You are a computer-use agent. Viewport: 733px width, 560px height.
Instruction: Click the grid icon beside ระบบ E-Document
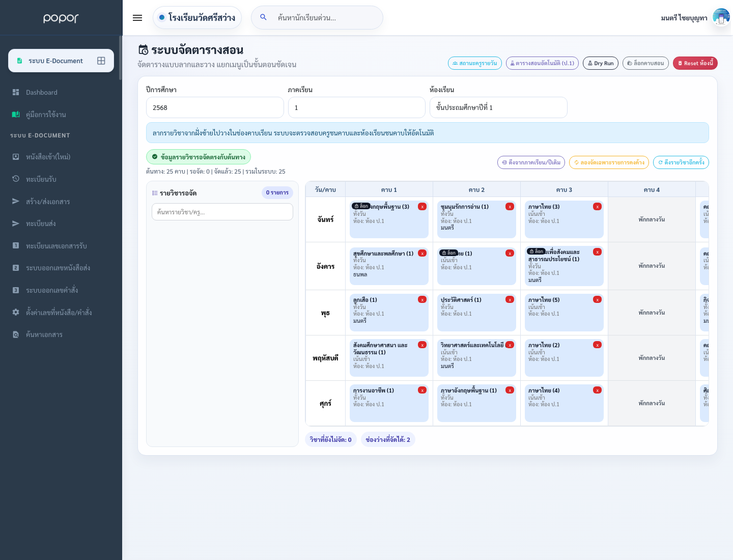pyautogui.click(x=101, y=61)
